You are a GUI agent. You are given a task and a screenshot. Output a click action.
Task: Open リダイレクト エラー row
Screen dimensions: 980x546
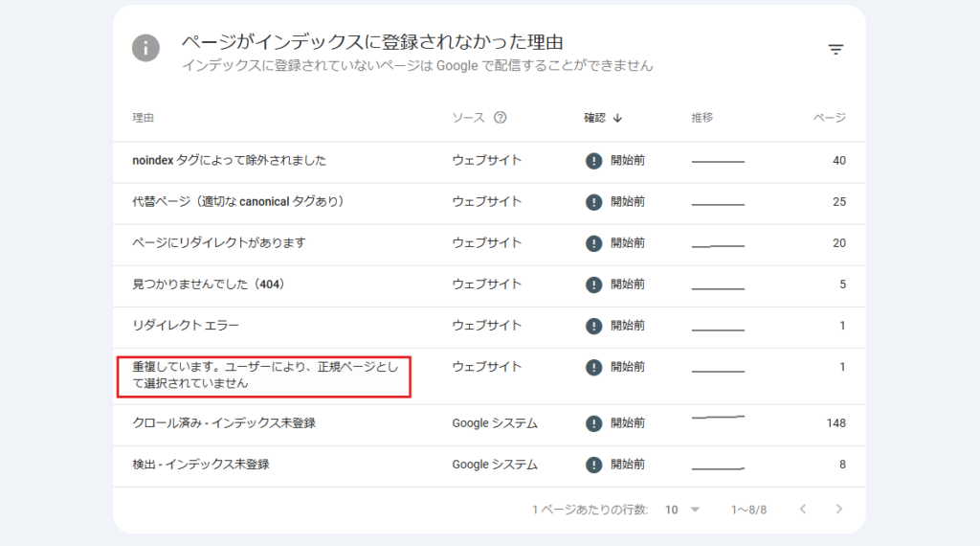(x=489, y=327)
